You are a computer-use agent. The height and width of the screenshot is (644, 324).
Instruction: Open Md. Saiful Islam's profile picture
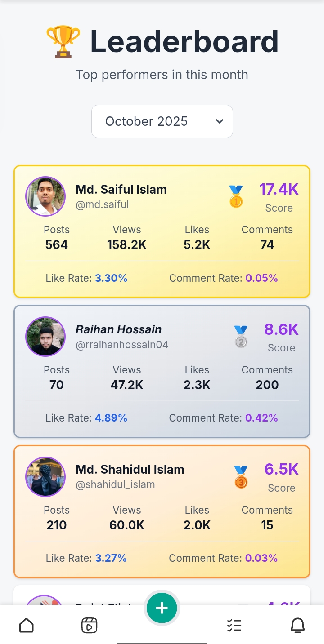(45, 196)
